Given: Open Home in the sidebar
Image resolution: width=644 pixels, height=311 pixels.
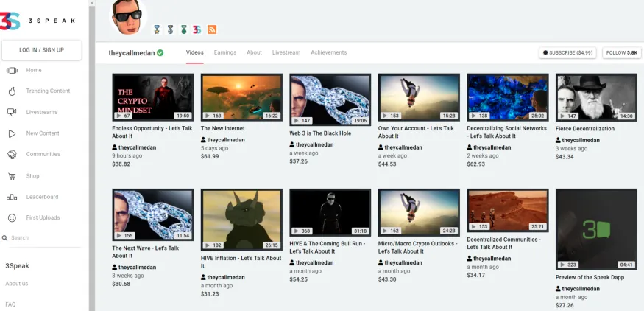Looking at the screenshot, I should click(x=34, y=70).
